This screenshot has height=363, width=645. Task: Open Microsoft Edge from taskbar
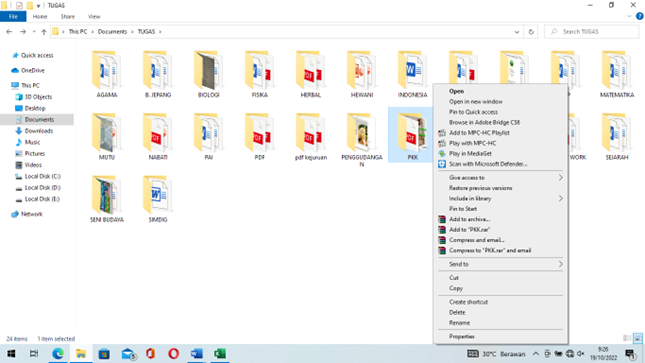pos(58,354)
